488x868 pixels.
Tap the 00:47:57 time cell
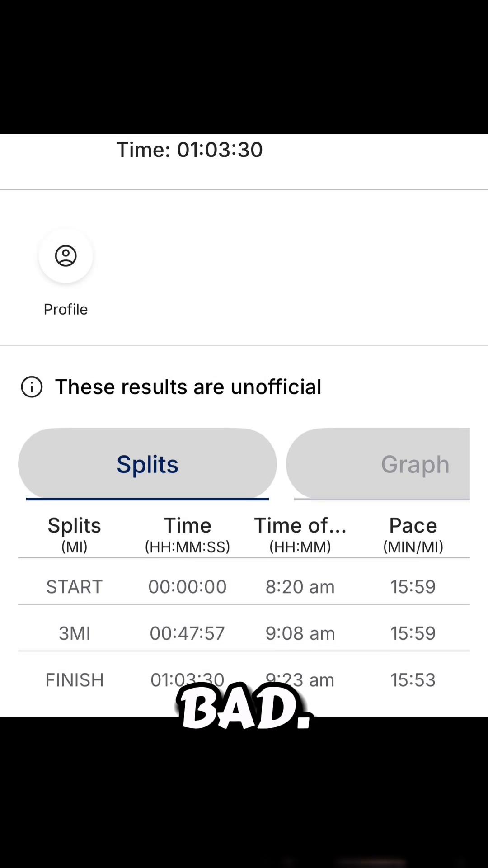click(188, 633)
